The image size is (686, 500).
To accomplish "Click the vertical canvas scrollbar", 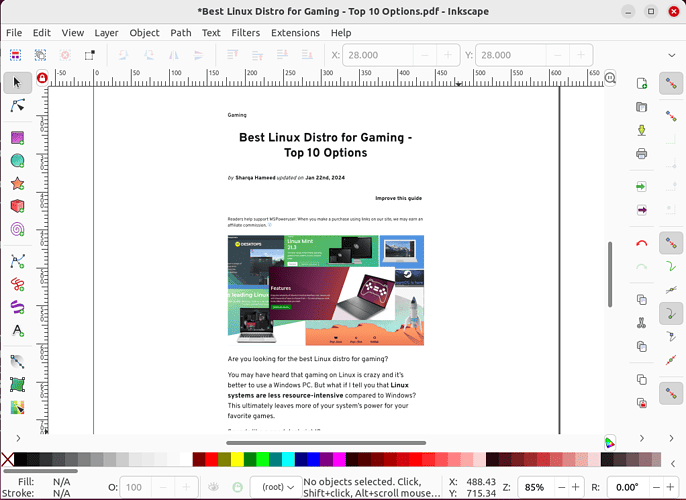I will (x=610, y=274).
